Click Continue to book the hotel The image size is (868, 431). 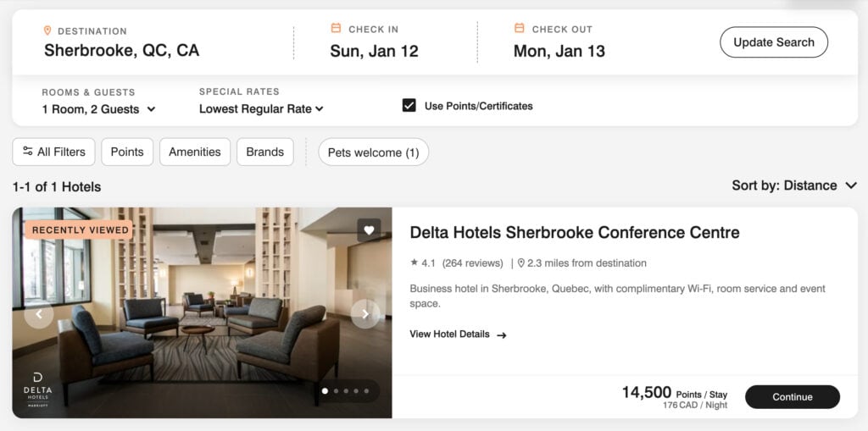click(x=792, y=397)
